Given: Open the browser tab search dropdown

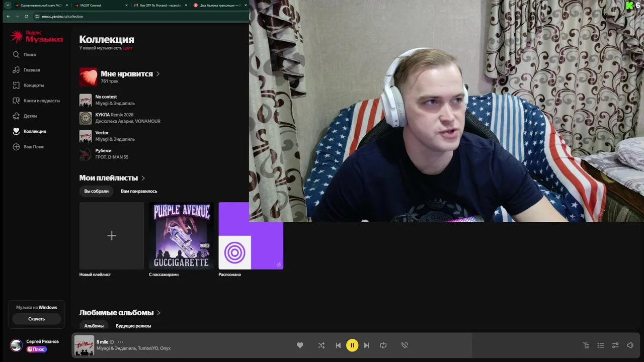Looking at the screenshot, I should click(x=8, y=5).
